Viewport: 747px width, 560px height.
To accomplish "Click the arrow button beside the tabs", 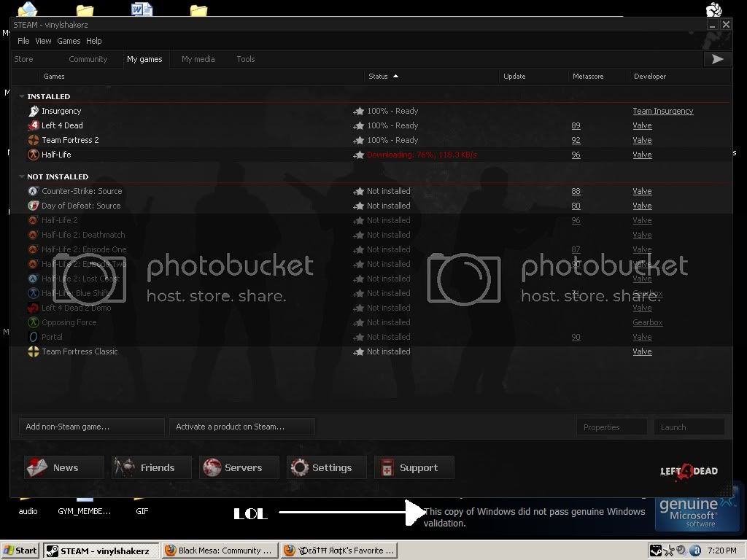I will point(718,59).
